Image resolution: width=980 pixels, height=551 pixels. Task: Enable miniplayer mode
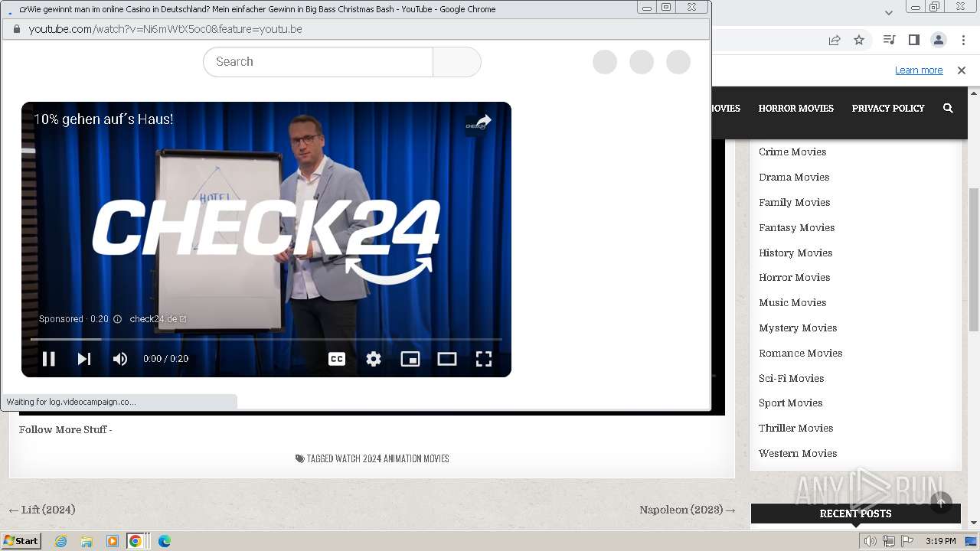coord(410,359)
